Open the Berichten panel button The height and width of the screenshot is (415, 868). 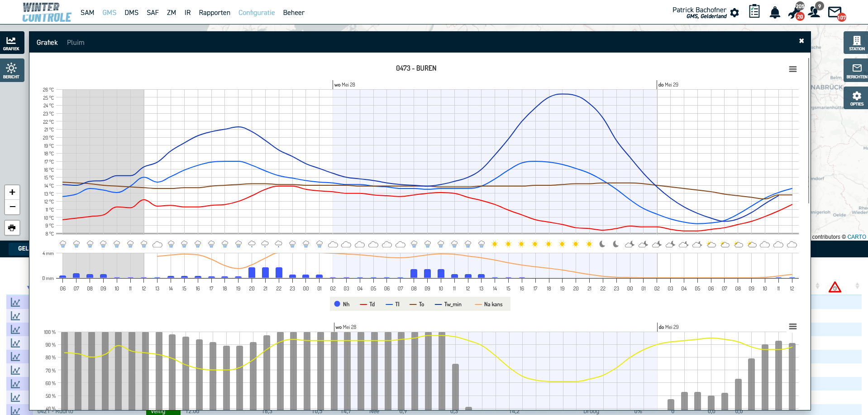856,71
